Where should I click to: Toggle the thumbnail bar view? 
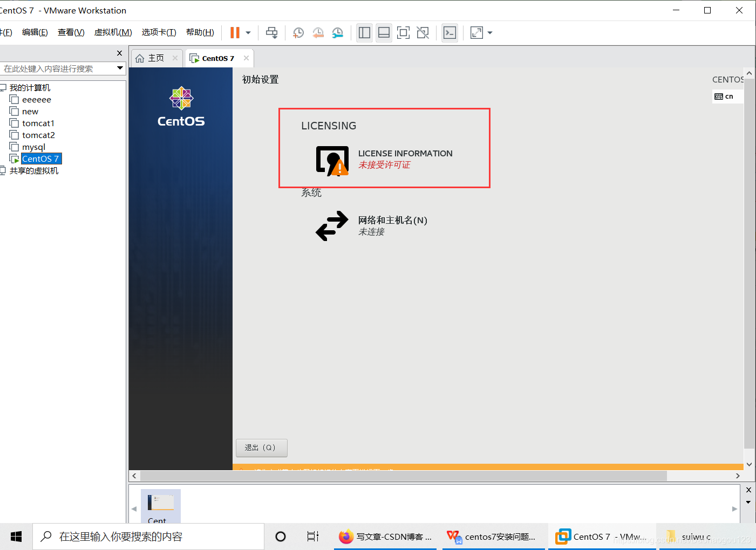[x=384, y=33]
